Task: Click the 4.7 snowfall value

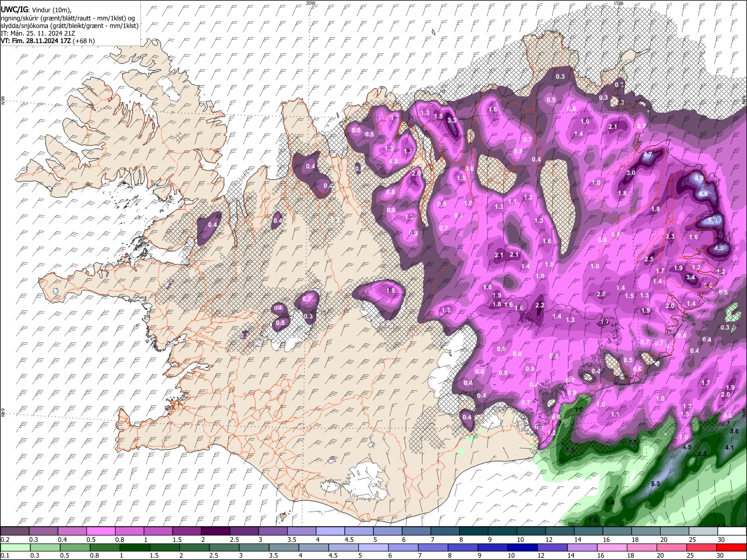Action: click(x=647, y=155)
